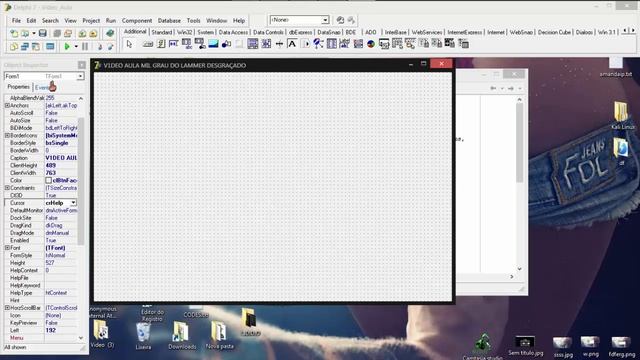Click Remove File from Project icon
The height and width of the screenshot is (360, 640).
pos(93,33)
